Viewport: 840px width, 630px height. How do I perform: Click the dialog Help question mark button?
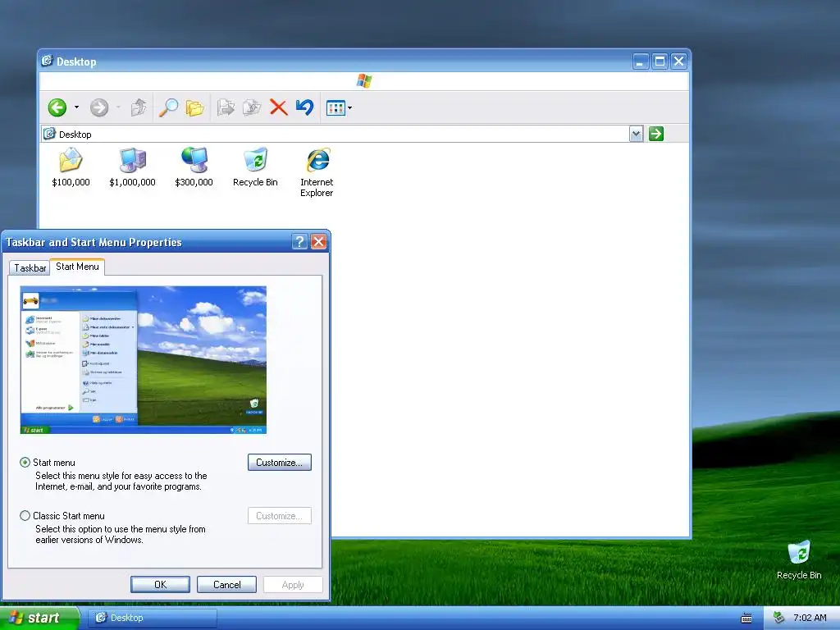point(300,242)
